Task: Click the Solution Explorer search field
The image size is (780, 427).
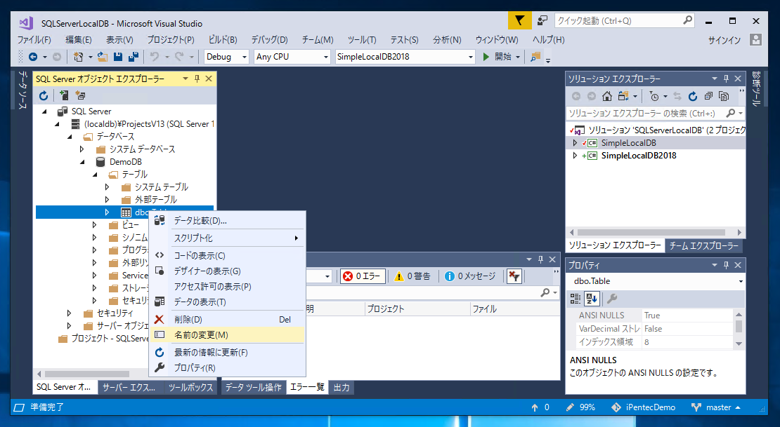Action: (x=656, y=113)
